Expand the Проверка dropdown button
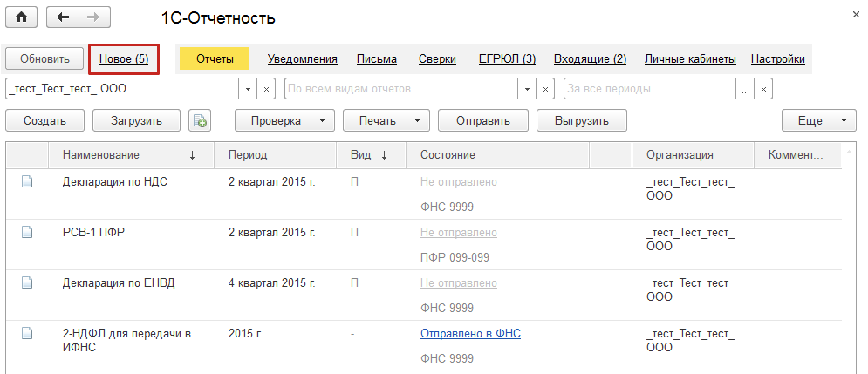Viewport: 868px width, 374px height. (x=323, y=121)
